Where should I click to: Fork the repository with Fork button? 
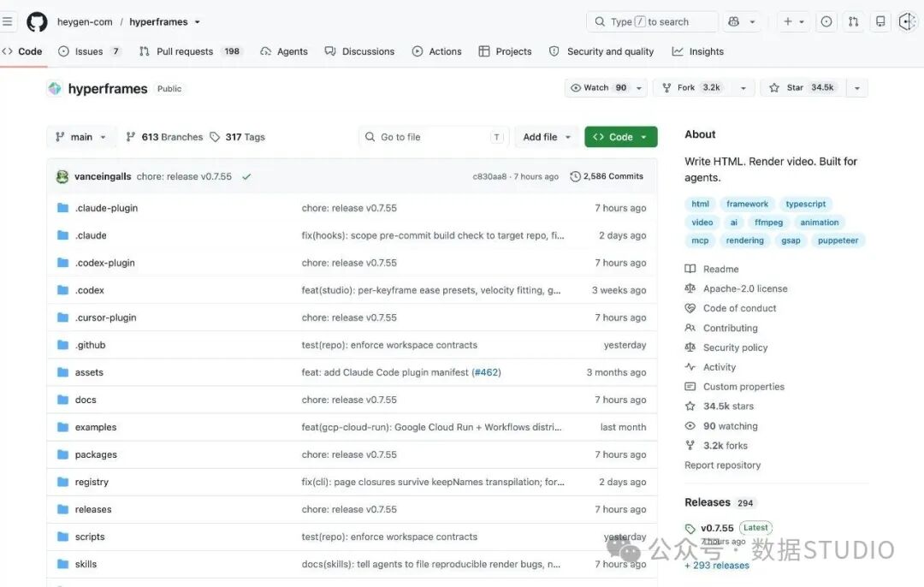coord(693,88)
